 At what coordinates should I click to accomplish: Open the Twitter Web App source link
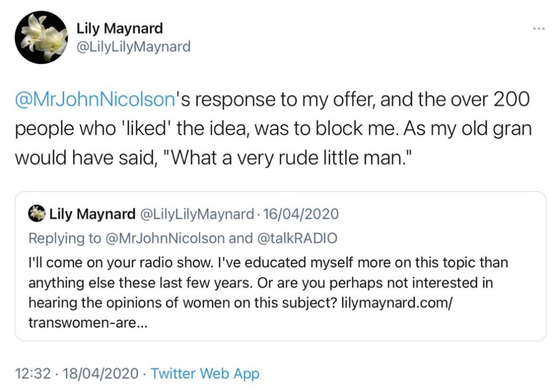click(x=205, y=373)
